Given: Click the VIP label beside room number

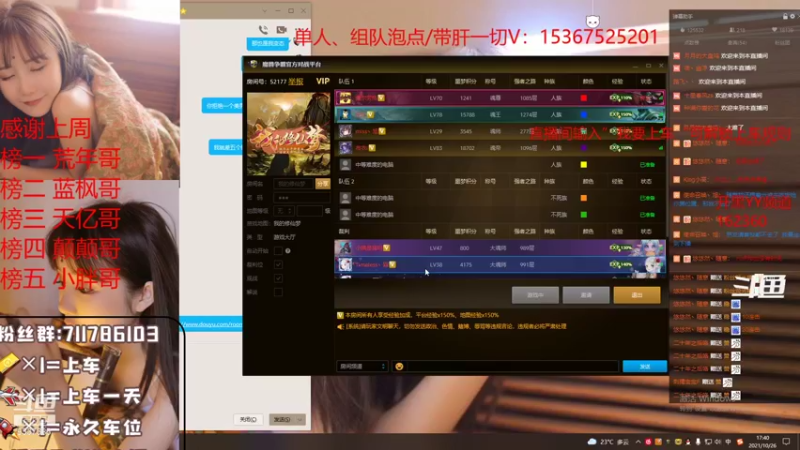Looking at the screenshot, I should tap(322, 81).
